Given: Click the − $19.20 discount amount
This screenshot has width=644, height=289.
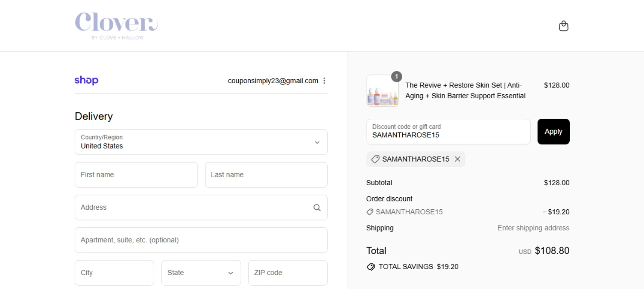Looking at the screenshot, I should tap(556, 212).
